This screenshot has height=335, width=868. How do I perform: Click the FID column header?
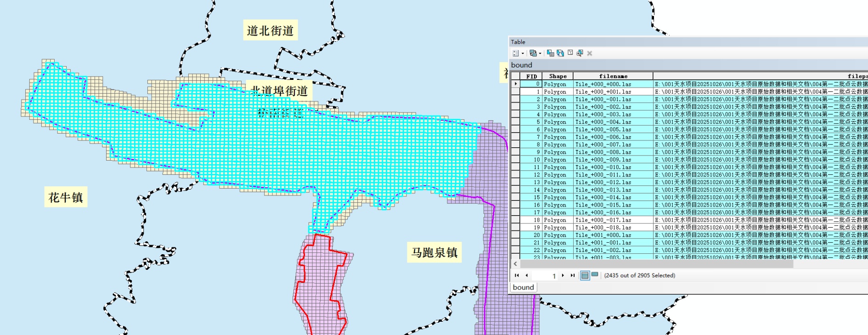pyautogui.click(x=531, y=76)
